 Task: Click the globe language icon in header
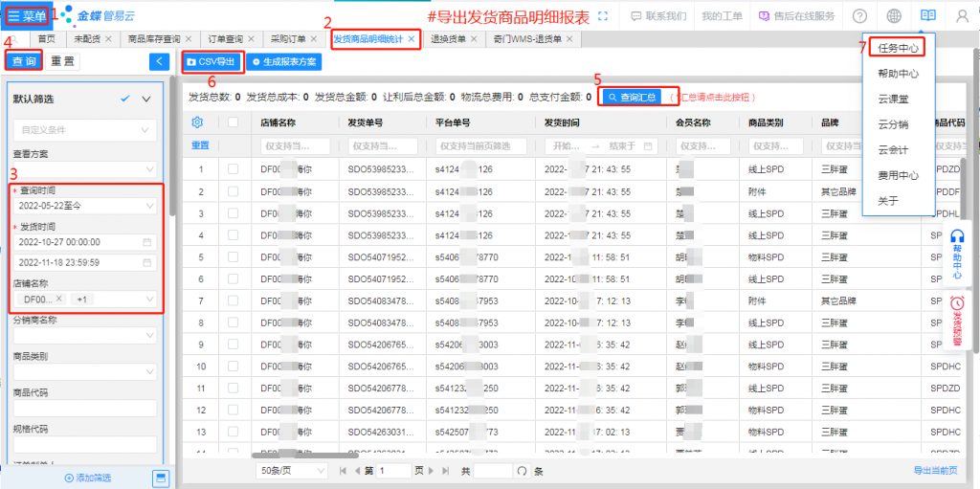point(893,16)
